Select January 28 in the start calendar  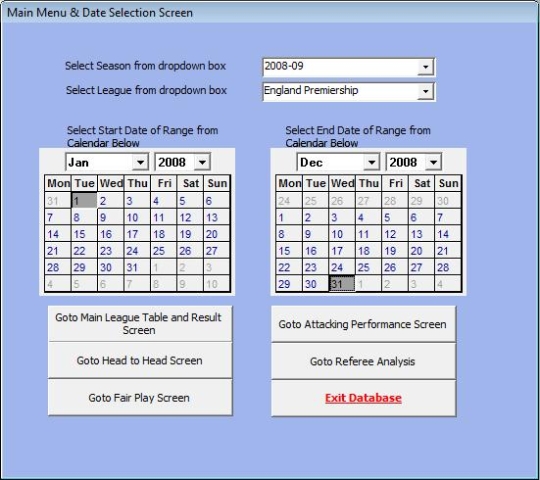[58, 267]
